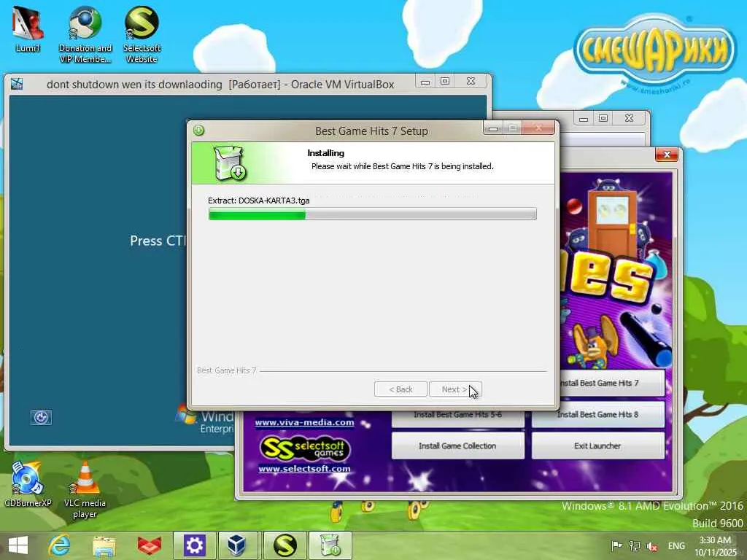This screenshot has height=560, width=747.
Task: Open Internet Explorer from the taskbar
Action: 60,545
